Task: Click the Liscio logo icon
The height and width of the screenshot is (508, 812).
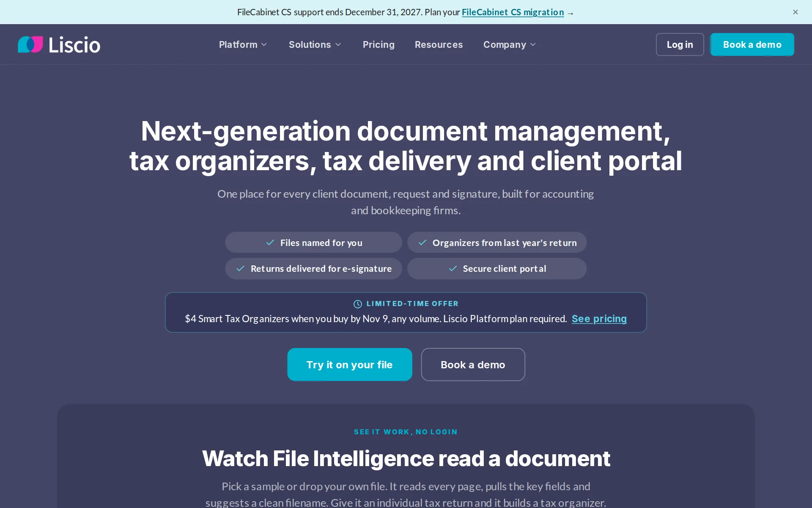Action: 30,44
